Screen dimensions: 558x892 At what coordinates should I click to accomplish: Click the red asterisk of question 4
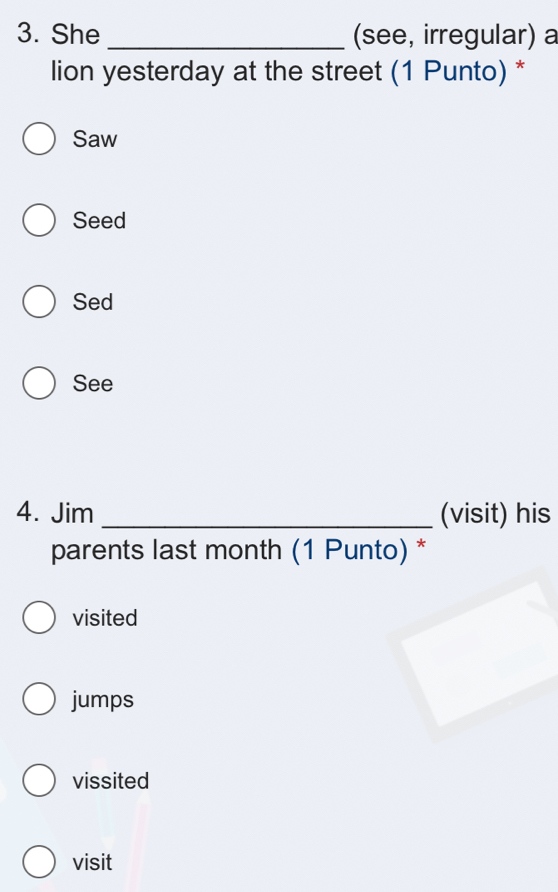coord(421,546)
